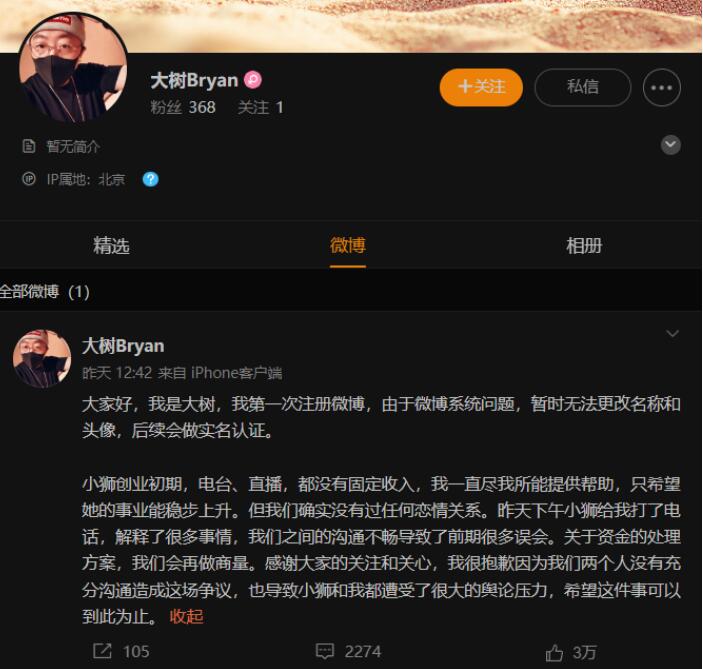This screenshot has width=703, height=669.
Task: Follow the user with +关注 button
Action: click(481, 87)
